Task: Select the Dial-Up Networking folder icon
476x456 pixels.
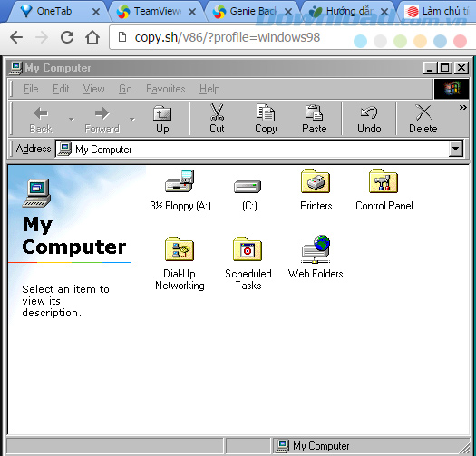Action: tap(180, 249)
